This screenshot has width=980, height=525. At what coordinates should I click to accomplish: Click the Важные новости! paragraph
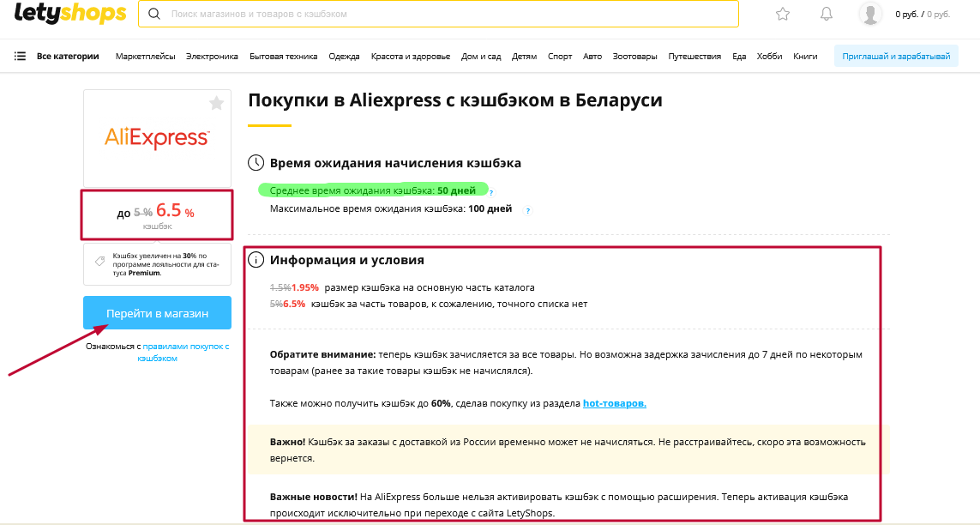(559, 505)
